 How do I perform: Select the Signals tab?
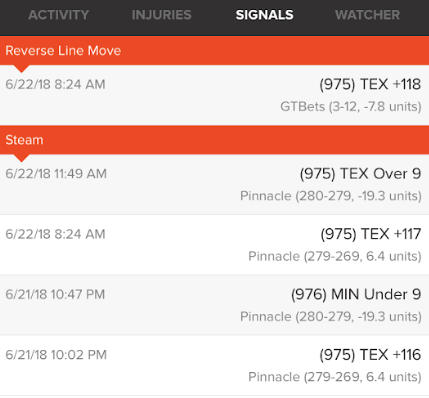(x=265, y=15)
